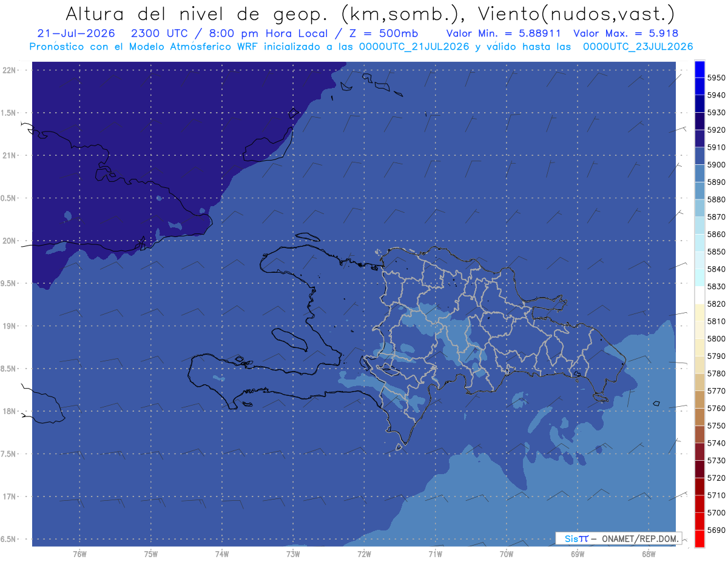Click the '0.5N' latitude label
The width and height of the screenshot is (728, 562).
(x=9, y=198)
